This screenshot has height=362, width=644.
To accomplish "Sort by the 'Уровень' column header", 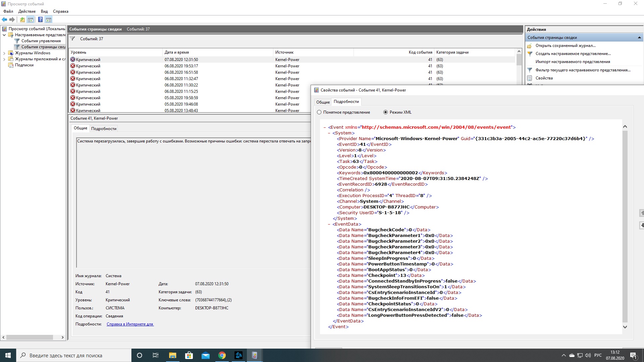I will coord(116,52).
